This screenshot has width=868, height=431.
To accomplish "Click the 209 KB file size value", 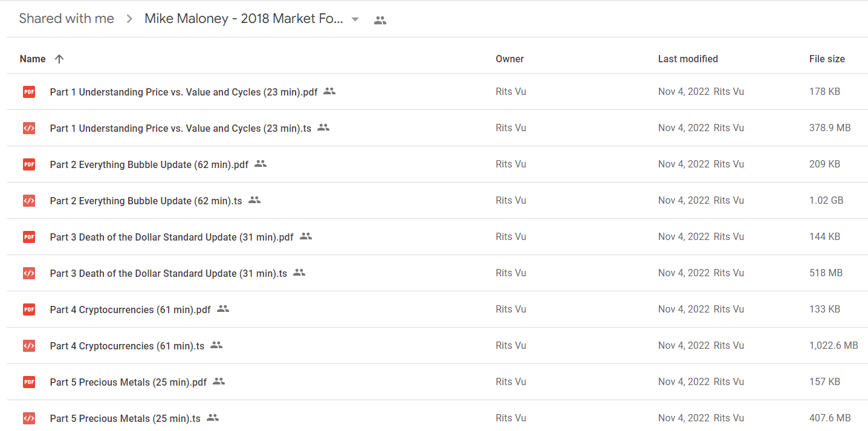I will 824,164.
